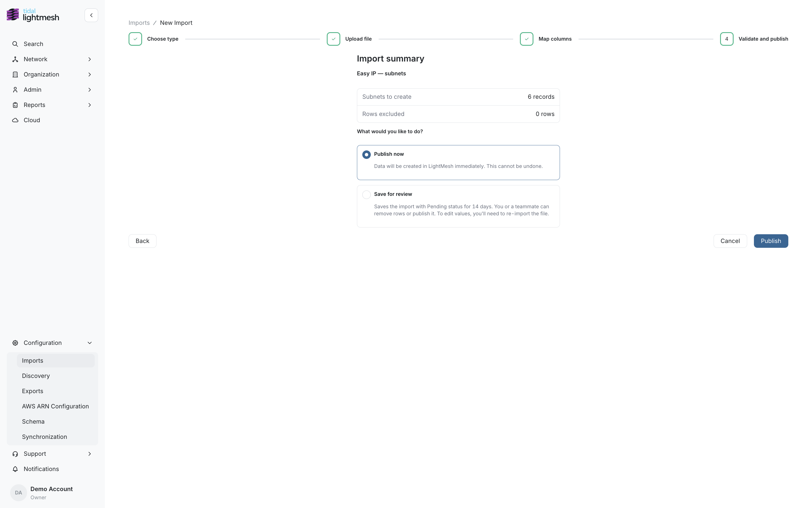Click the Cancel button

(730, 241)
